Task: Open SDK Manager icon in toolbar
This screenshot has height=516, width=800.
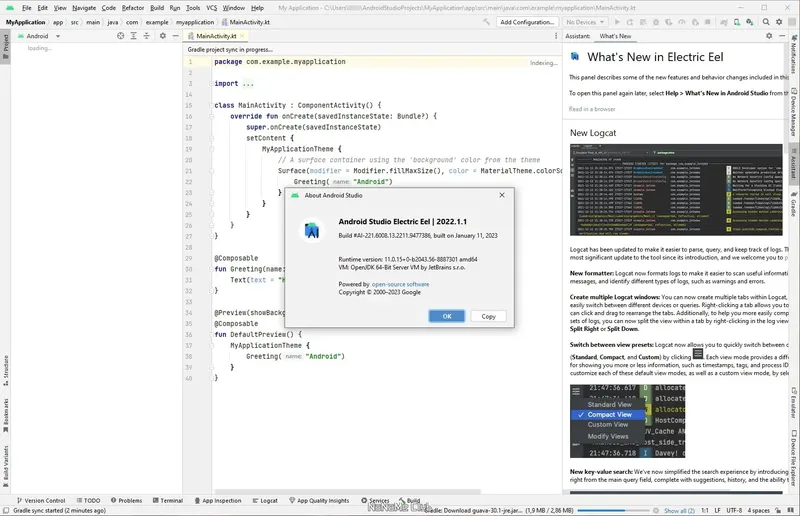Action: click(749, 22)
